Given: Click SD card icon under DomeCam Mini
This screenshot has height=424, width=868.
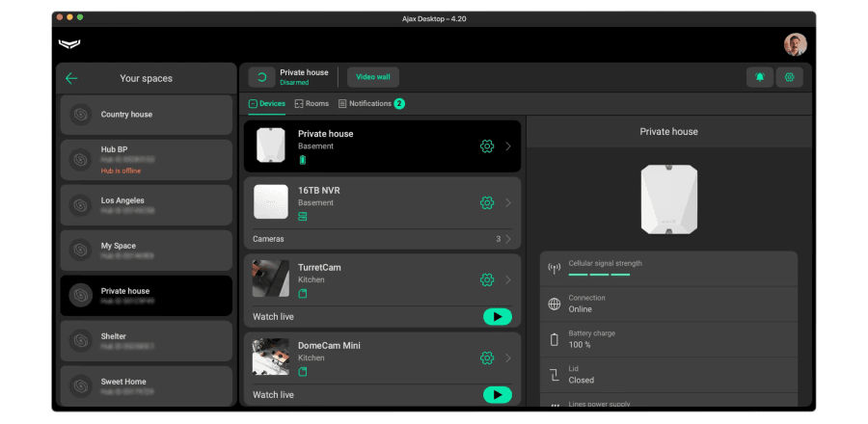Looking at the screenshot, I should tap(302, 372).
